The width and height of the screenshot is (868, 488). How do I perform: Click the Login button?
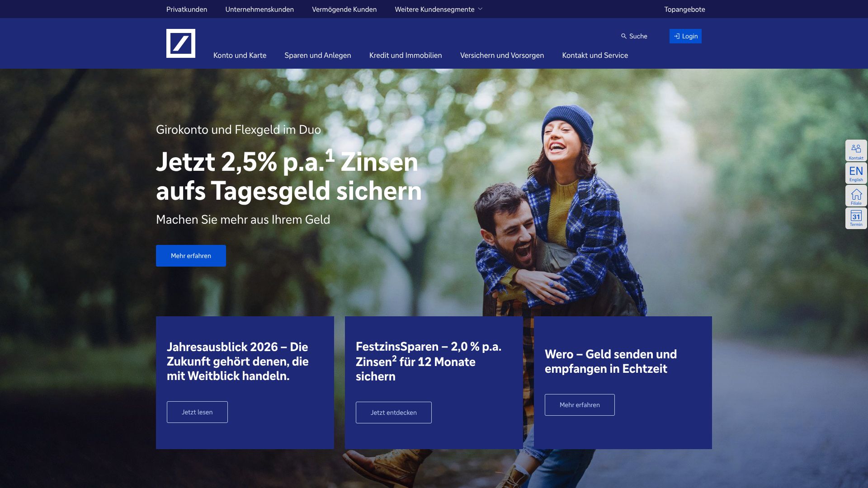coord(685,36)
